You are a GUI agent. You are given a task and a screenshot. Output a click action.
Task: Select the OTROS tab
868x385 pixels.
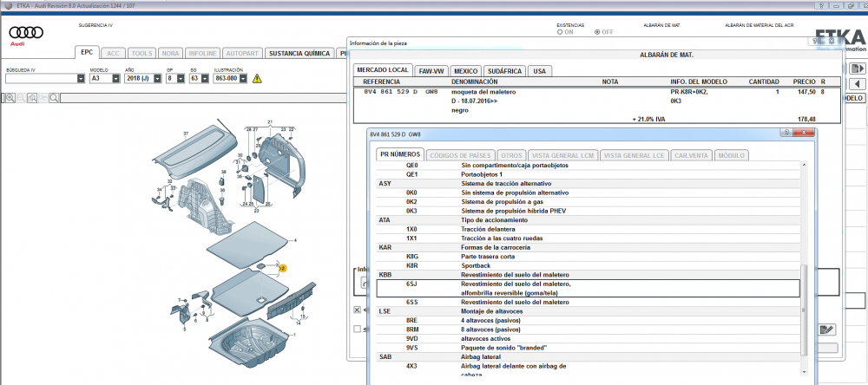point(510,155)
